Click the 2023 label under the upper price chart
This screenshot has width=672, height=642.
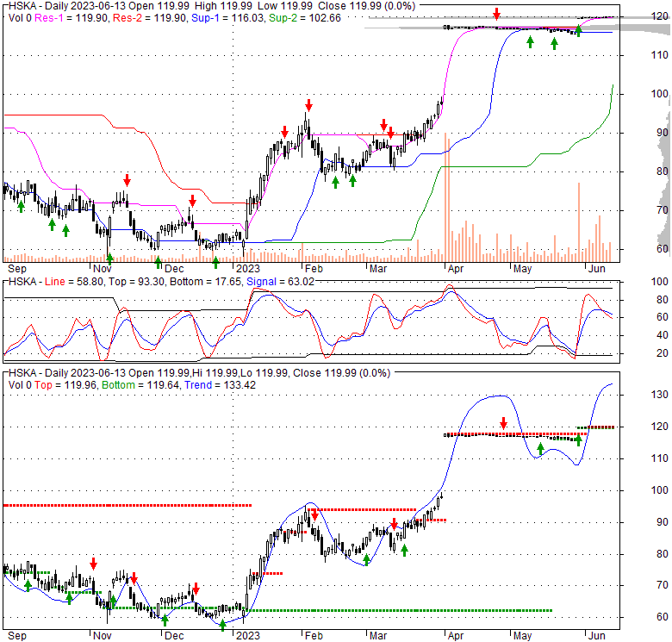(x=248, y=269)
